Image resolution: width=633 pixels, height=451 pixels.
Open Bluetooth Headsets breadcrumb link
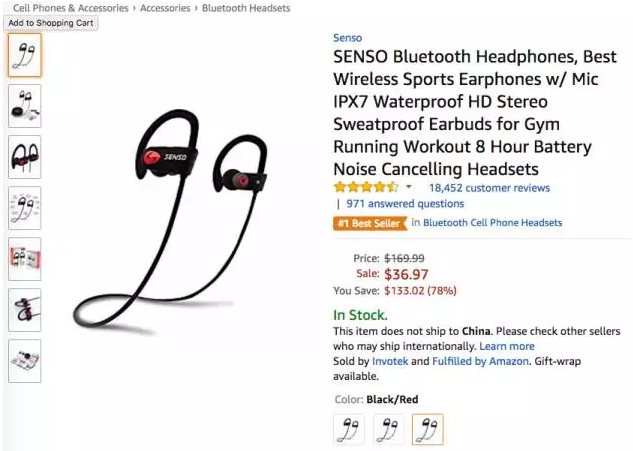[246, 8]
